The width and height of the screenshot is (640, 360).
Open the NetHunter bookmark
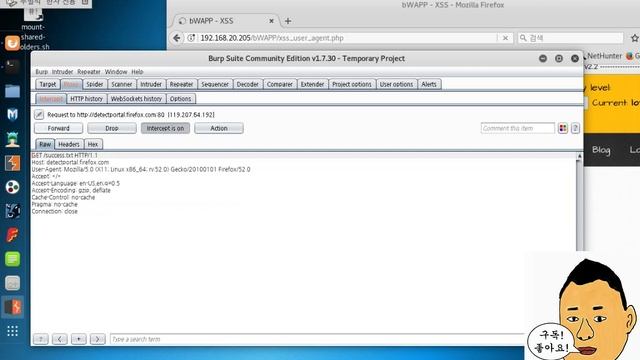point(604,56)
